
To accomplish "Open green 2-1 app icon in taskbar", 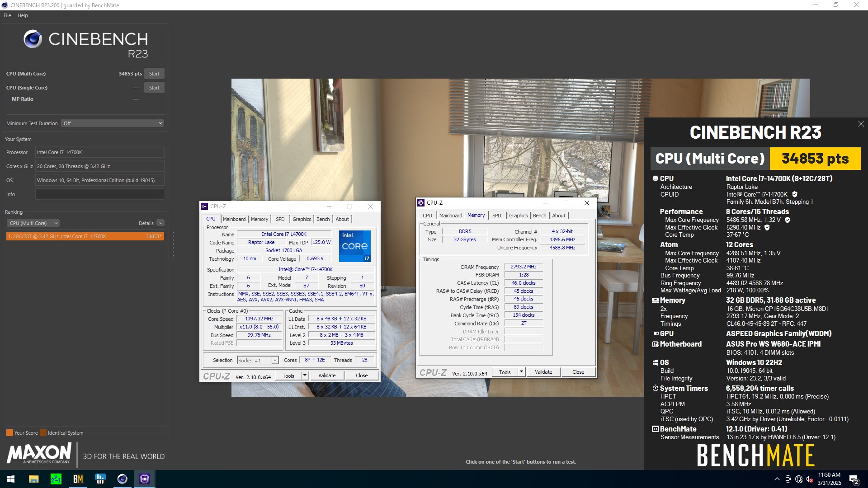I will point(56,479).
